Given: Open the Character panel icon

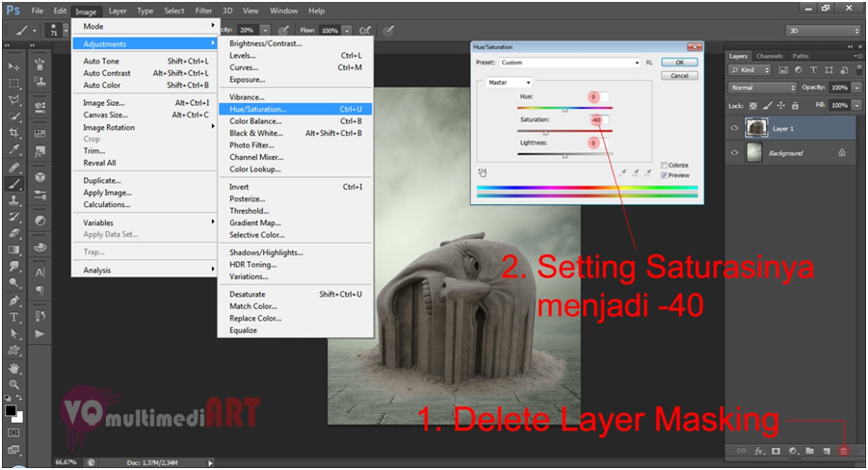Looking at the screenshot, I should pos(39,273).
